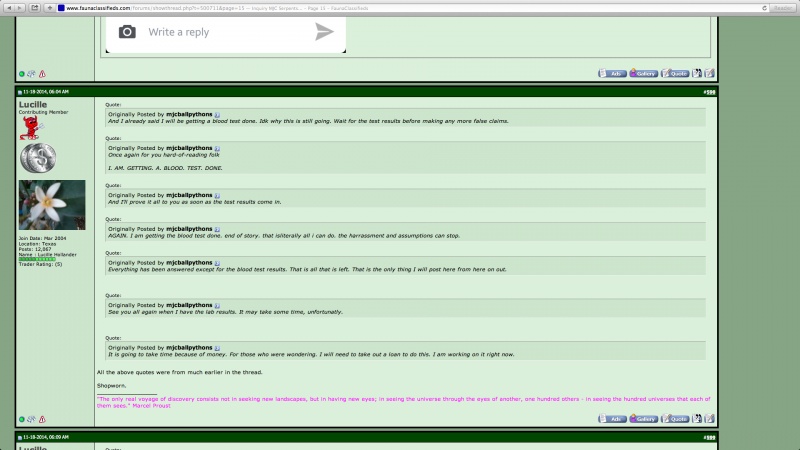The height and width of the screenshot is (450, 800).
Task: Open Reader view in address bar
Action: (x=783, y=8)
